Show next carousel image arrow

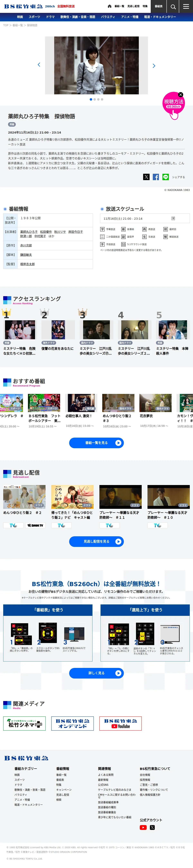coord(154,66)
